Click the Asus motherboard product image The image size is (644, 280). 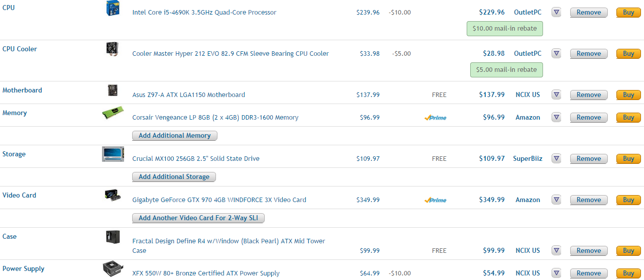point(113,90)
